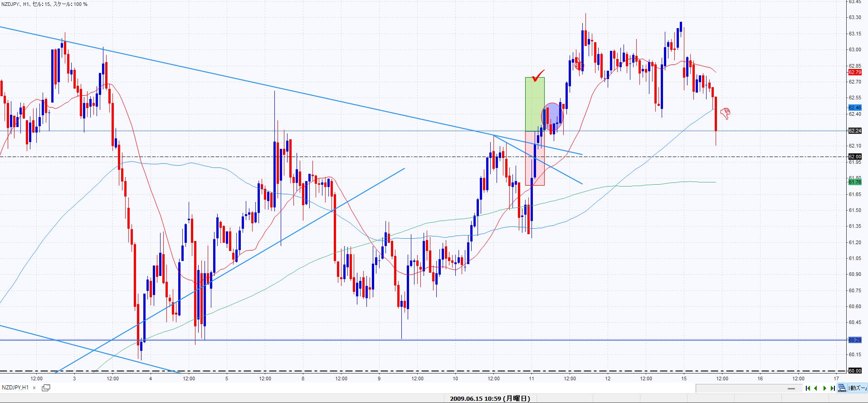This screenshot has height=403, width=868.
Task: Click the green 61.76 moving average price tag
Action: tap(854, 182)
